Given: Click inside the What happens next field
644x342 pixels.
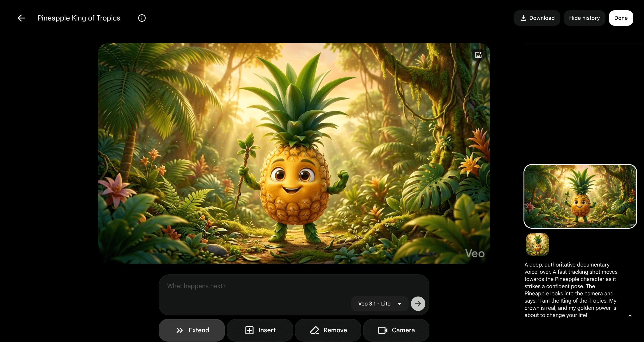Looking at the screenshot, I should tap(250, 286).
